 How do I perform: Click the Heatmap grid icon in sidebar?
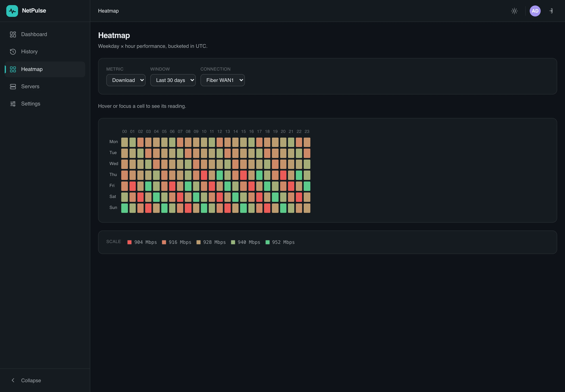[13, 69]
